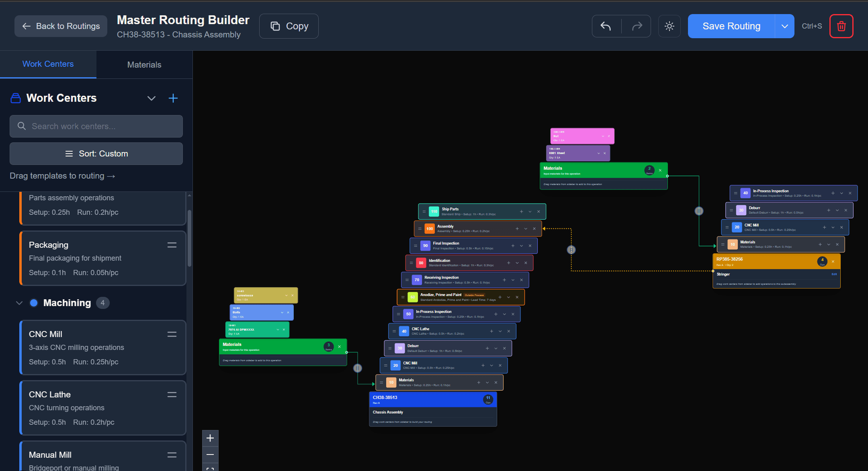This screenshot has height=471, width=868.
Task: Delete the routing using the red trash icon
Action: tap(841, 26)
